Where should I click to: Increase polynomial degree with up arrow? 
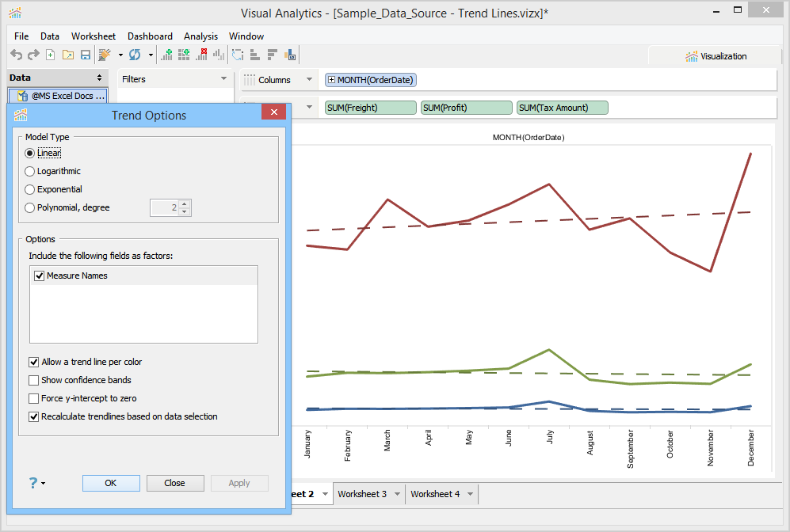[185, 203]
